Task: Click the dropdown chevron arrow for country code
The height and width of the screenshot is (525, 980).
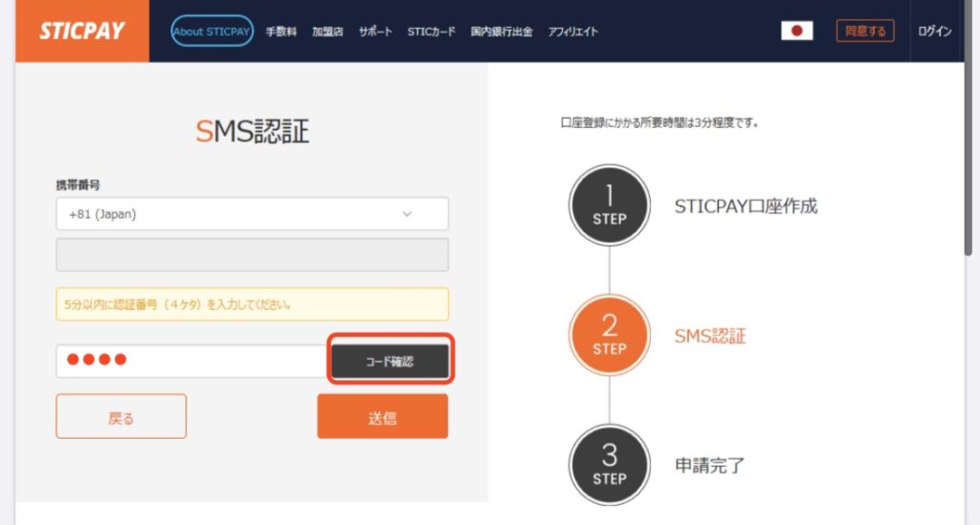Action: pos(407,214)
